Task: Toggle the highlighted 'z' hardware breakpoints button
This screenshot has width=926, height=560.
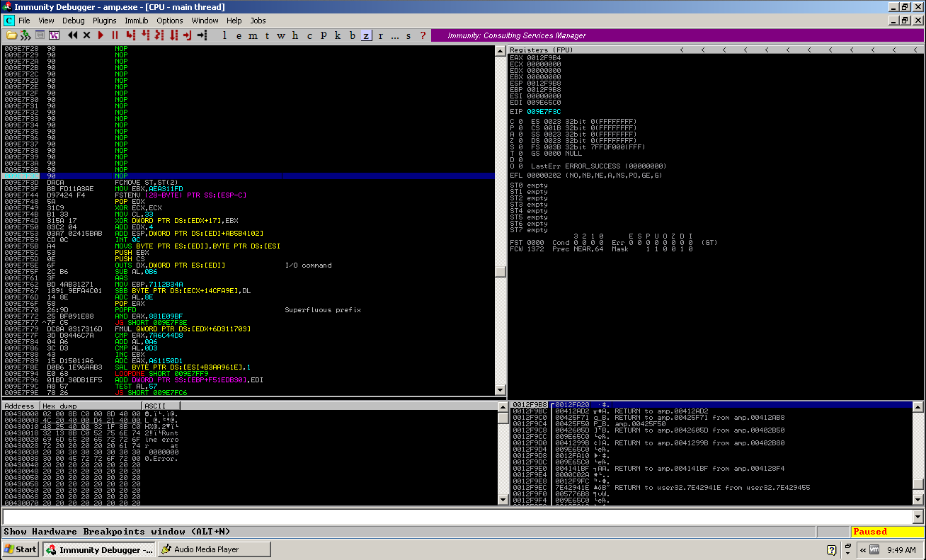Action: click(366, 35)
